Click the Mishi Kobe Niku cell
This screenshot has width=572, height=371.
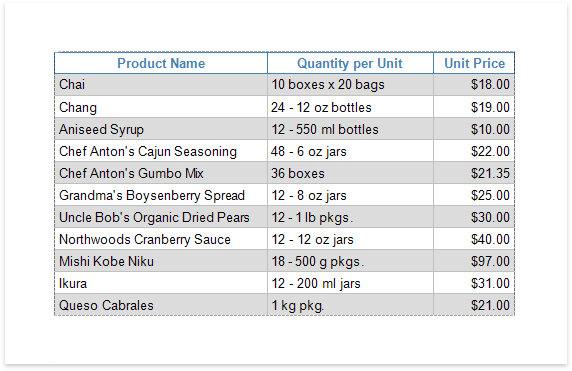coord(161,261)
